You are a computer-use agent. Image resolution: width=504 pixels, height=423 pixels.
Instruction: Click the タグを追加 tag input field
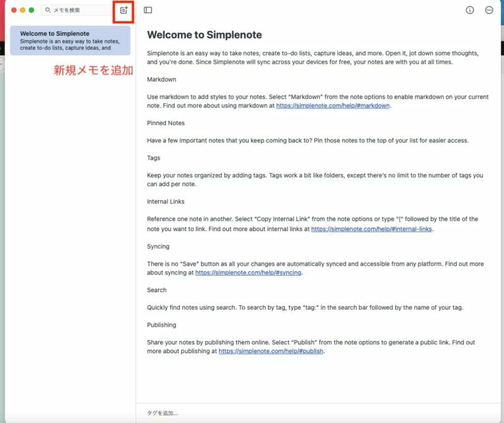pyautogui.click(x=163, y=413)
